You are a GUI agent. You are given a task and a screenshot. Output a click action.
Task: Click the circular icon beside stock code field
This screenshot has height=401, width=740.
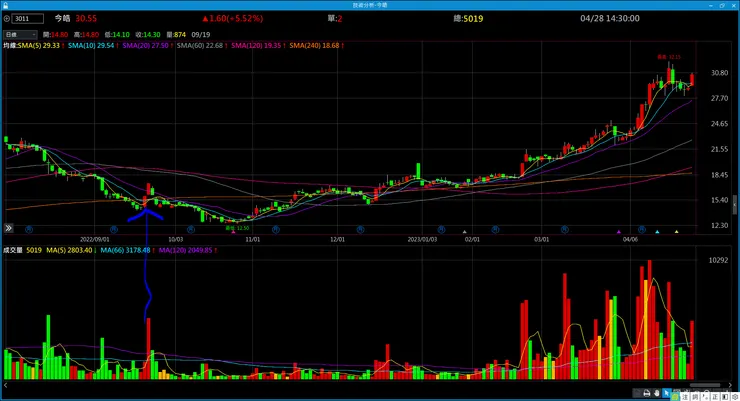coord(7,18)
